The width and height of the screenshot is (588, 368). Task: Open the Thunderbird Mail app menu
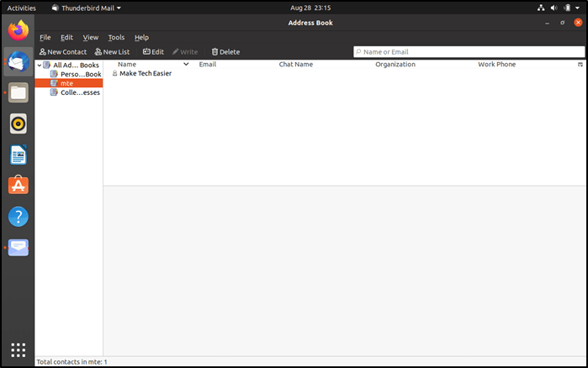point(87,8)
